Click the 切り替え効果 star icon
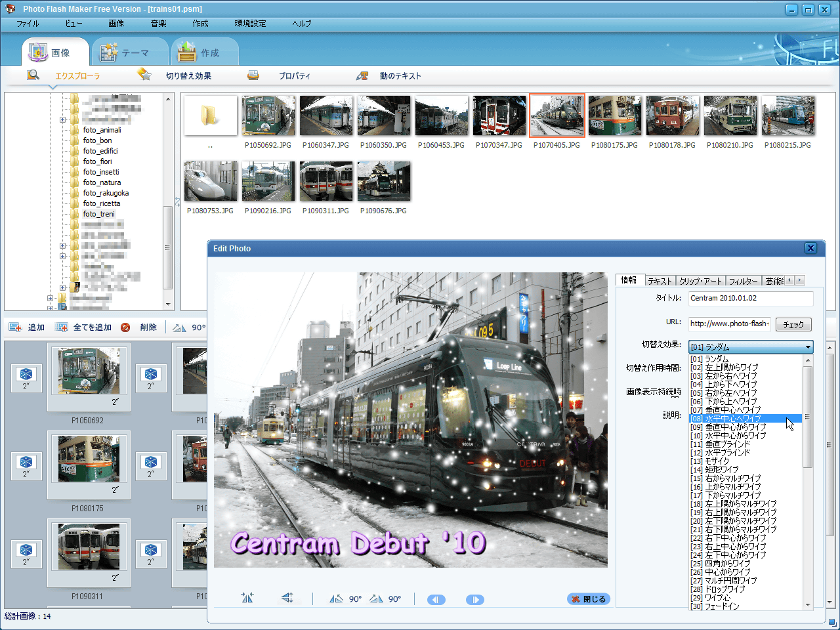 point(144,75)
